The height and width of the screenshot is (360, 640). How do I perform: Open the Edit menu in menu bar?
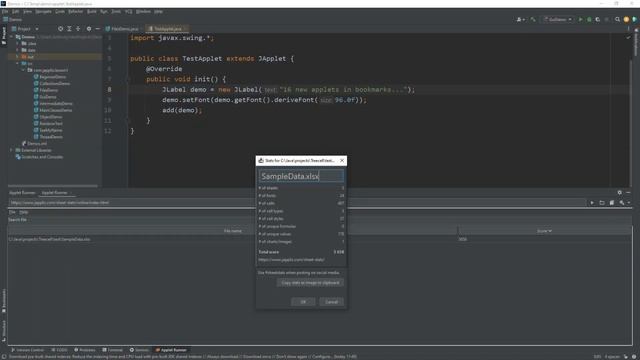16,11
